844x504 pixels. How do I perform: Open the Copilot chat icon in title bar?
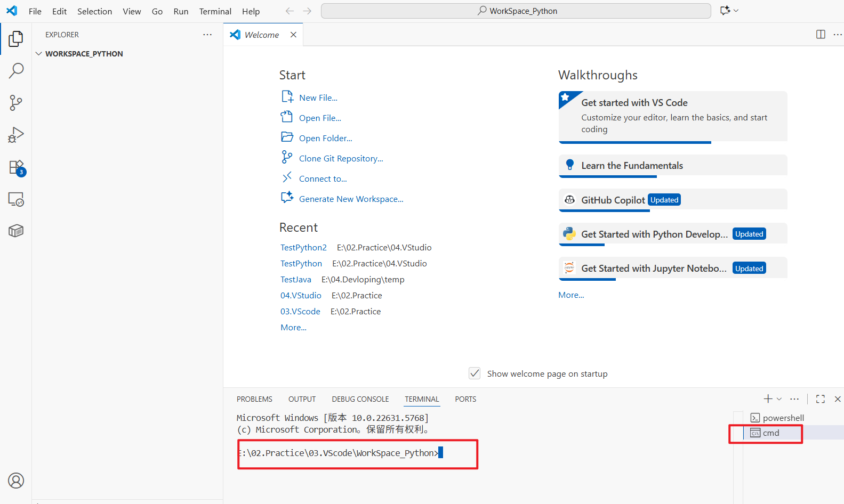click(x=725, y=11)
